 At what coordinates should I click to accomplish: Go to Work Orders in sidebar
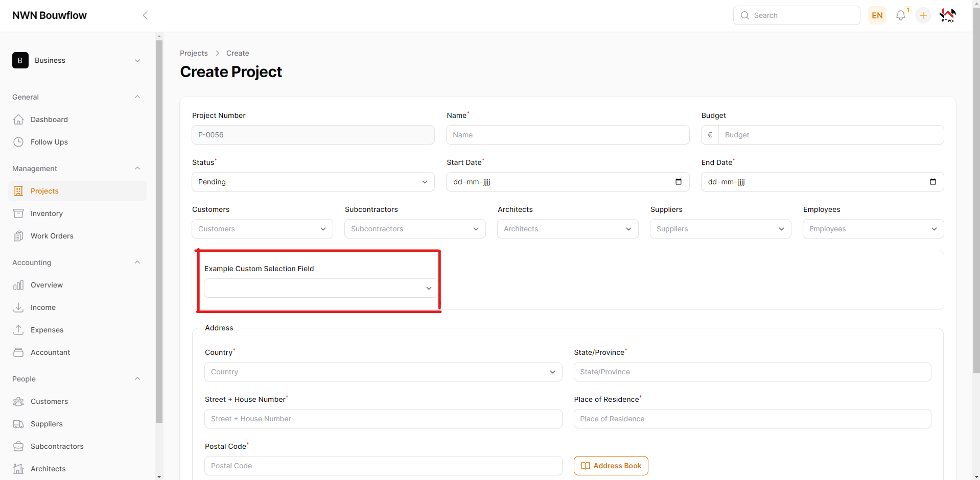click(52, 236)
